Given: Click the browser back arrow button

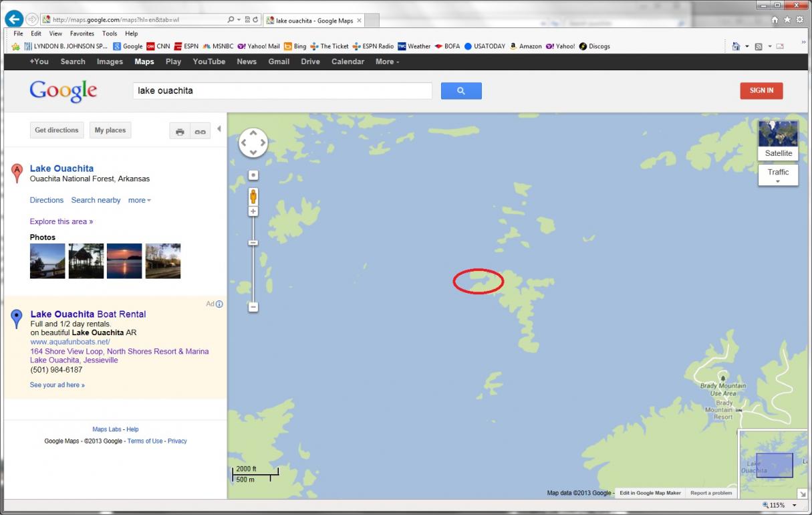Looking at the screenshot, I should point(14,19).
